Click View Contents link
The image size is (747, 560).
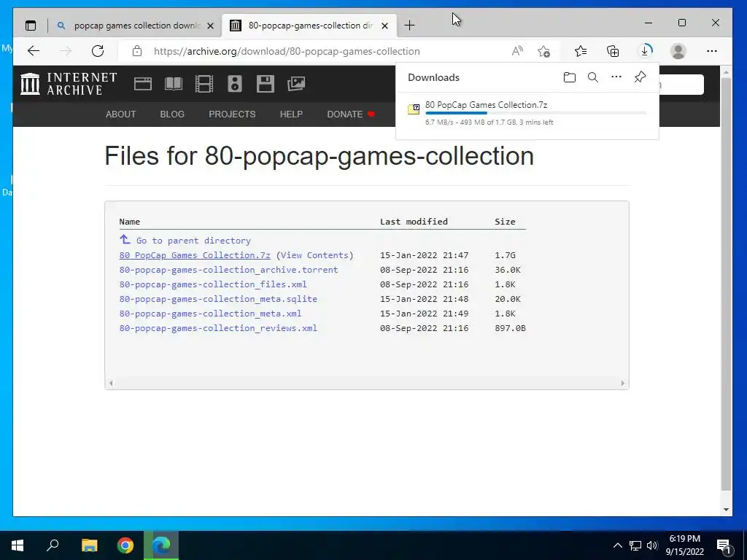click(314, 255)
